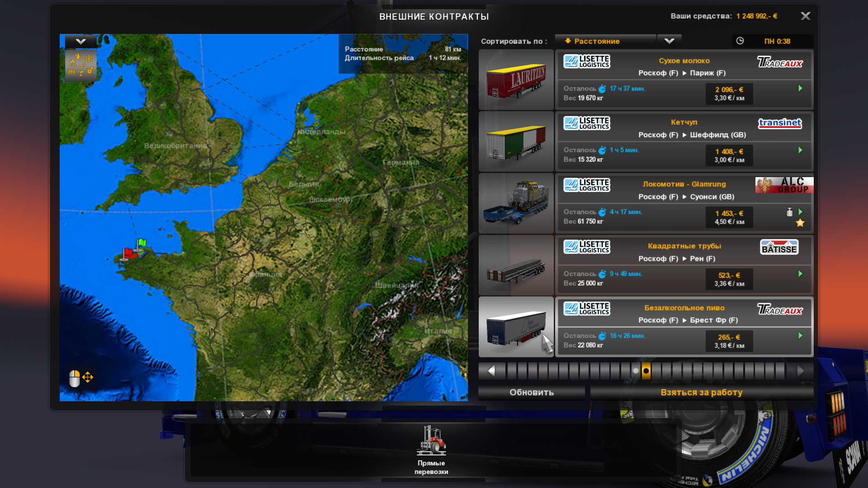Screen dimensions: 868x488
Task: Expand the Сухое молоко job arrow
Action: tap(800, 89)
